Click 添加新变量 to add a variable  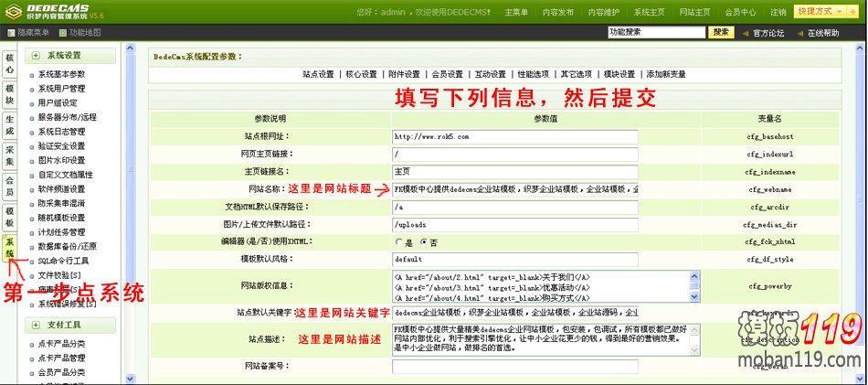click(x=666, y=74)
